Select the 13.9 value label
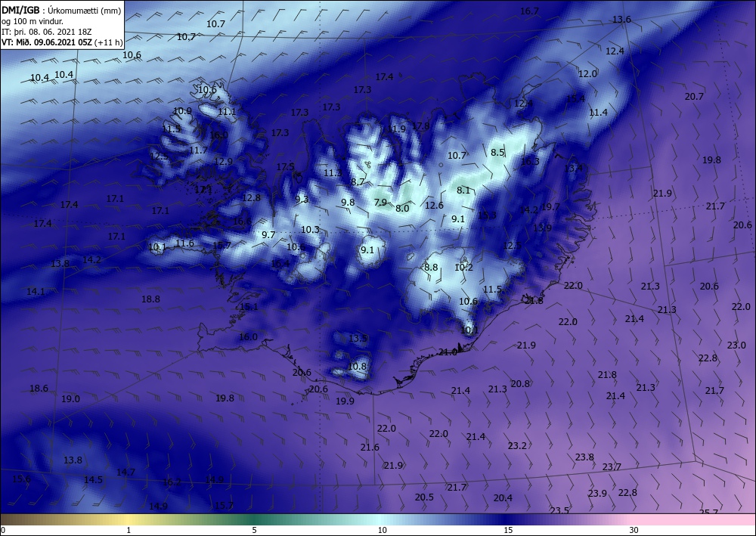Image resolution: width=756 pixels, height=536 pixels. pyautogui.click(x=542, y=228)
